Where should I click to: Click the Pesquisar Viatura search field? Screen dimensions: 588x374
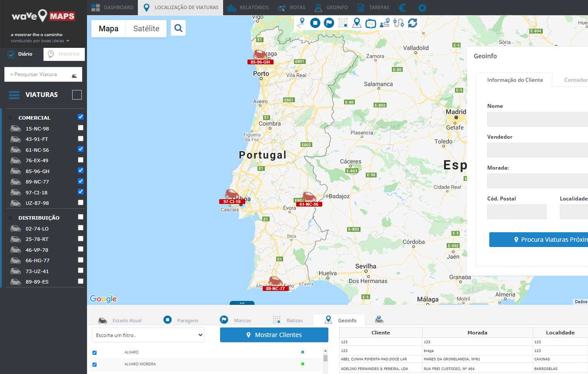(39, 74)
